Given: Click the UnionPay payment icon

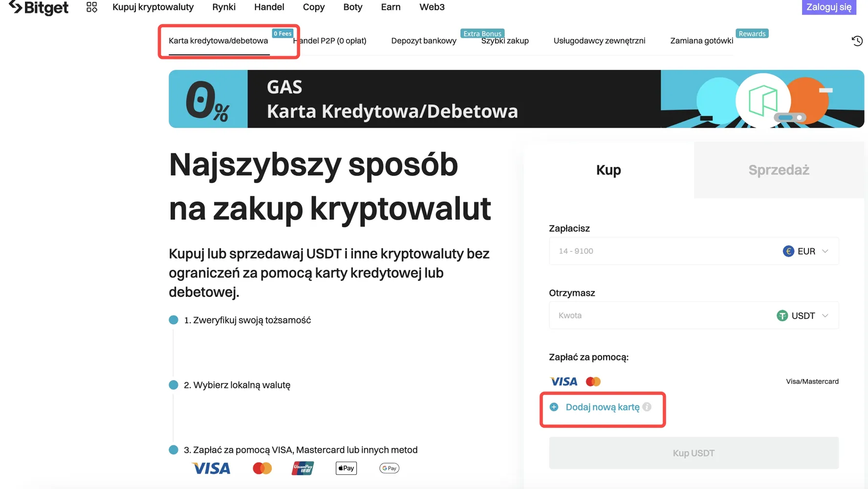Looking at the screenshot, I should (302, 468).
